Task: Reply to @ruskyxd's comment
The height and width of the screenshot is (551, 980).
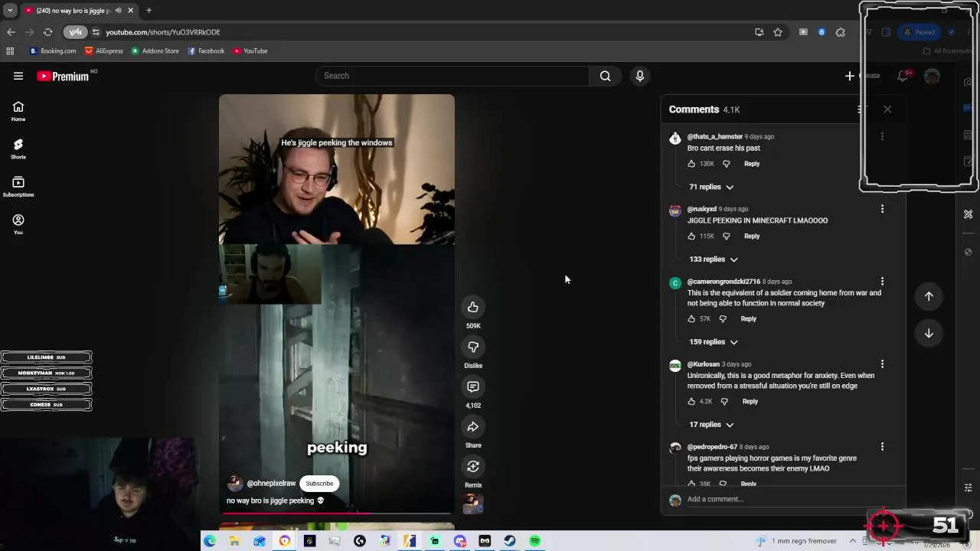Action: (x=752, y=236)
